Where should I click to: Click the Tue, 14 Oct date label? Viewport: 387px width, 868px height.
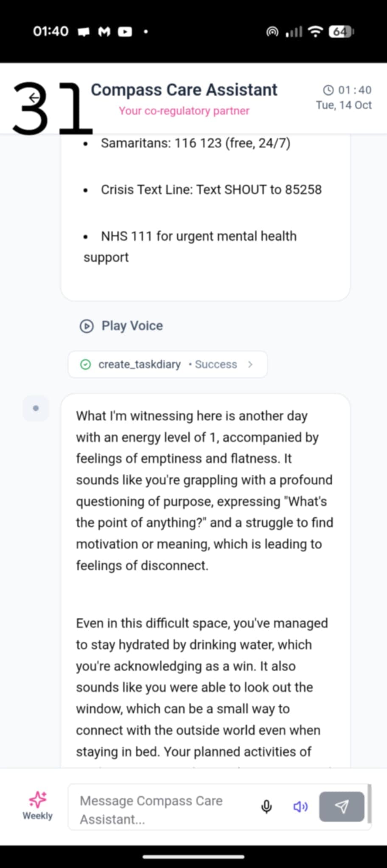(343, 105)
